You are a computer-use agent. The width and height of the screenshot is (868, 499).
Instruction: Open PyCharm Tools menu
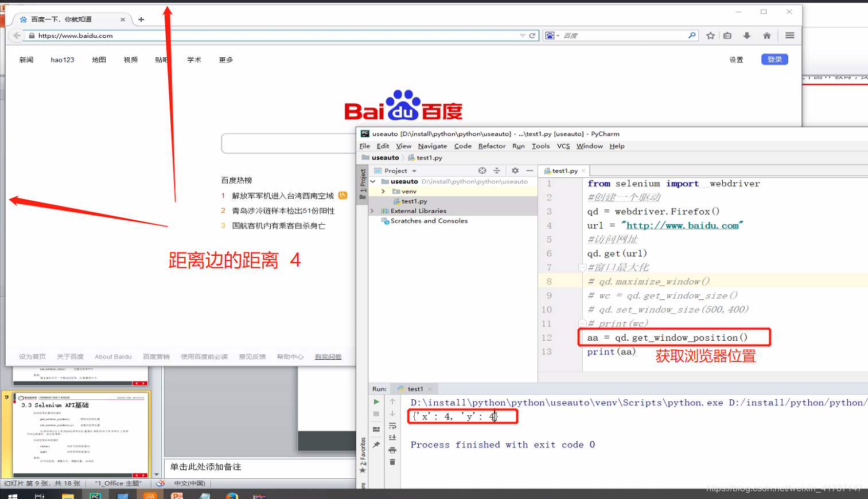point(540,146)
